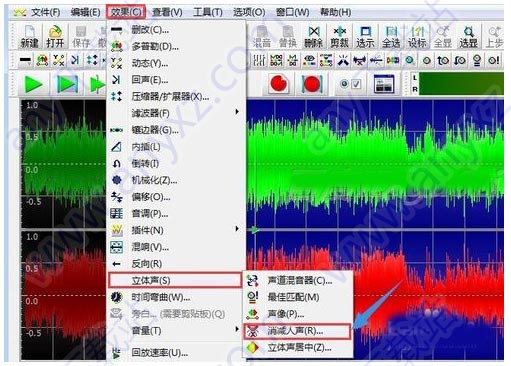Click the 打开 (Open) folder icon
The width and height of the screenshot is (511, 366).
tap(55, 36)
